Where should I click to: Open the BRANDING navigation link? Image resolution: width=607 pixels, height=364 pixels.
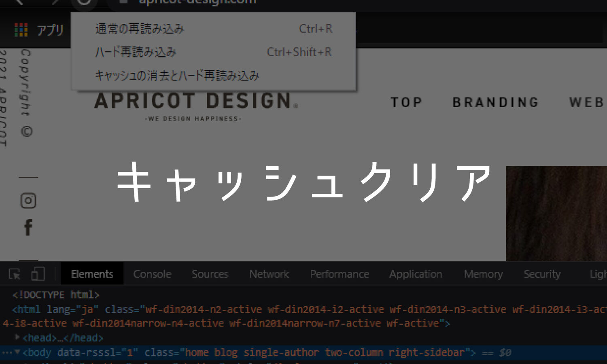pyautogui.click(x=496, y=103)
